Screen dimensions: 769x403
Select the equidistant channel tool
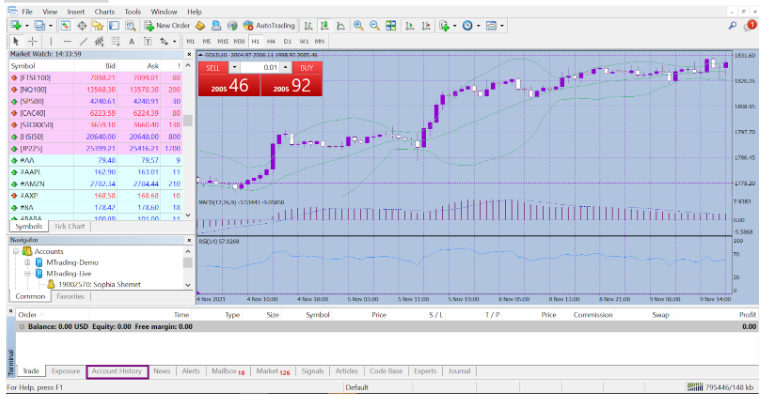[99, 42]
